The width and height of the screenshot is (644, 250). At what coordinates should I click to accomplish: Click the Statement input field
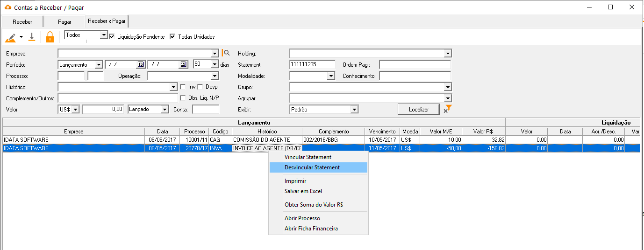pyautogui.click(x=313, y=64)
